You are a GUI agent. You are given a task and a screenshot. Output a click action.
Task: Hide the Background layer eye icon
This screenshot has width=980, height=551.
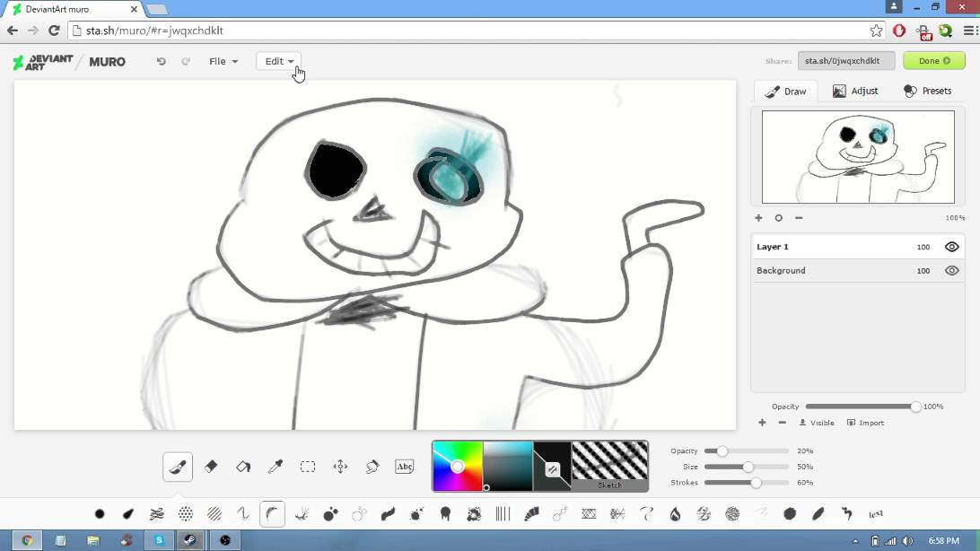point(951,270)
